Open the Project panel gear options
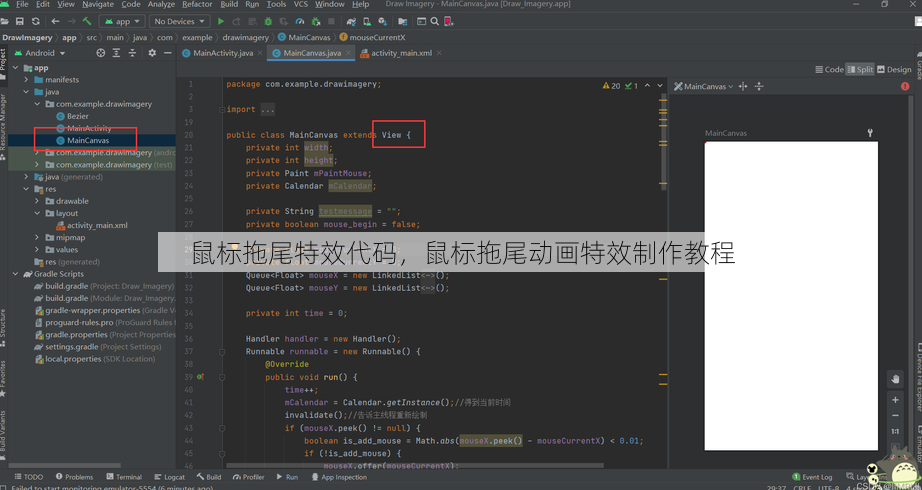The image size is (922, 490). coord(152,53)
